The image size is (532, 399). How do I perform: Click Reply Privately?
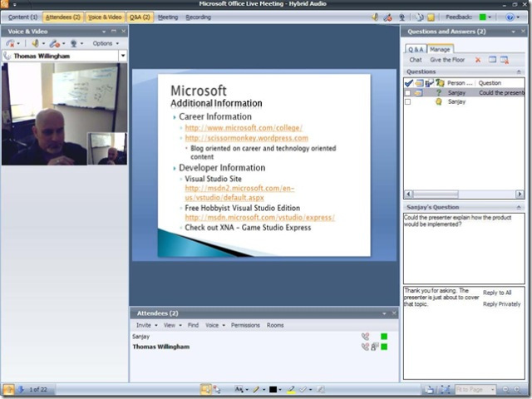coord(502,304)
